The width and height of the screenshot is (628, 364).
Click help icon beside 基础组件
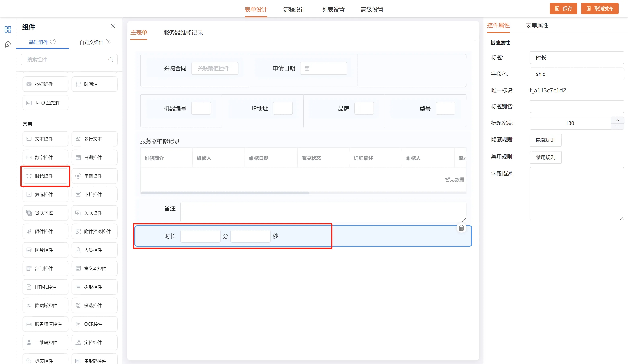pyautogui.click(x=53, y=42)
